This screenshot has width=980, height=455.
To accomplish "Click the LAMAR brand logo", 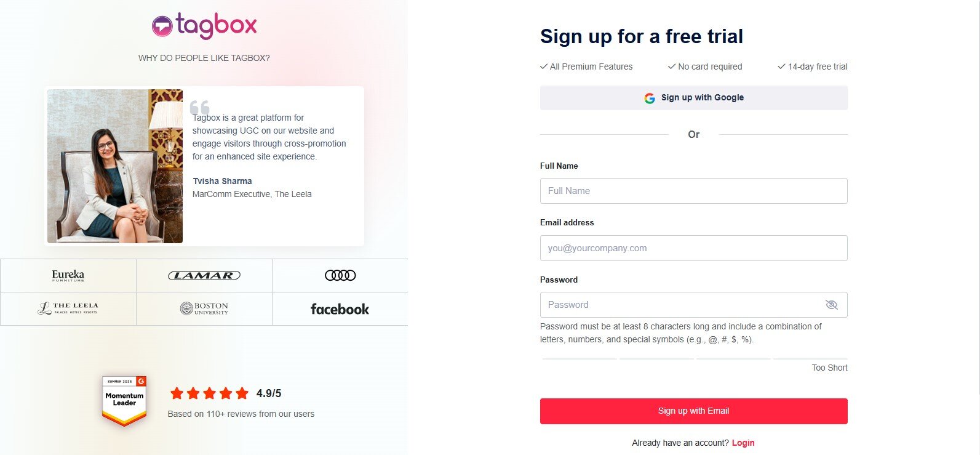I will pos(204,275).
